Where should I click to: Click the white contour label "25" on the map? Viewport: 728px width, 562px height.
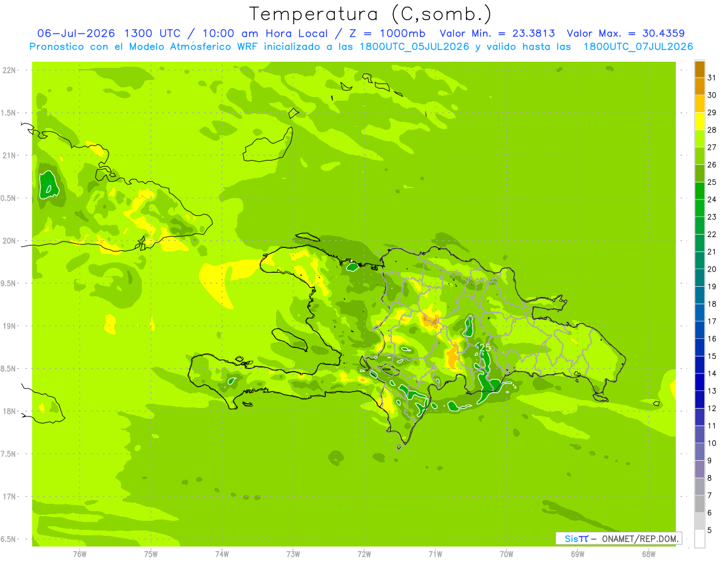[x=484, y=347]
